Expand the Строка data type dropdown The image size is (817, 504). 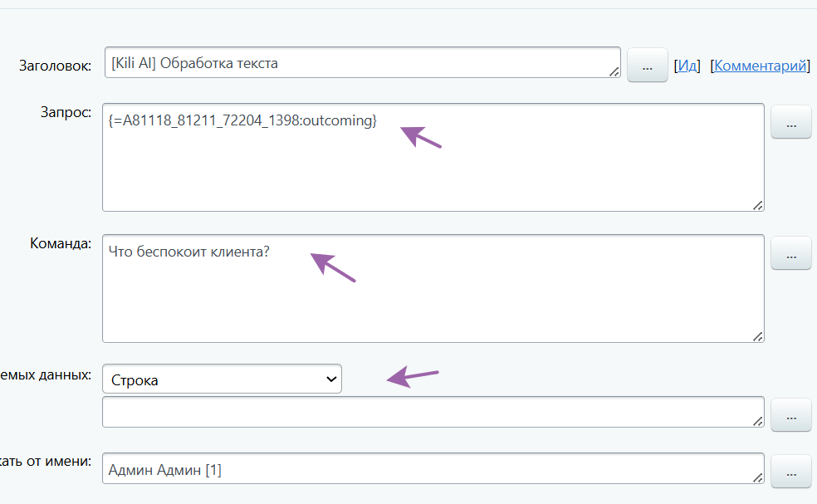222,379
